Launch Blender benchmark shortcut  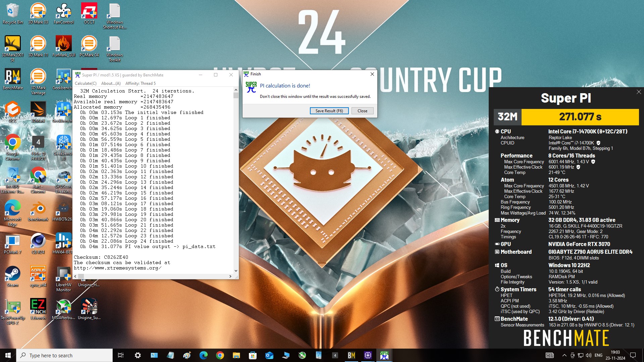coord(38,211)
